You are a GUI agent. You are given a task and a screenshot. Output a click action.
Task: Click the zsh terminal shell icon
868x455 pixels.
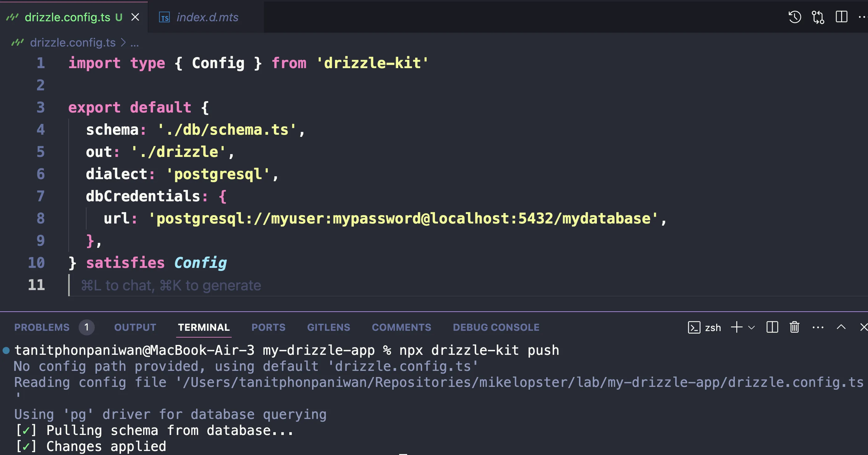(694, 327)
